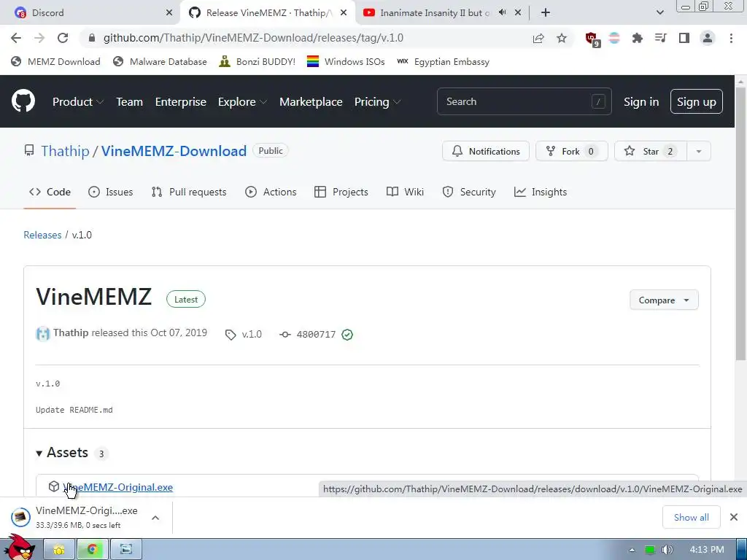
Task: Click the verified commit green check icon
Action: pyautogui.click(x=347, y=335)
